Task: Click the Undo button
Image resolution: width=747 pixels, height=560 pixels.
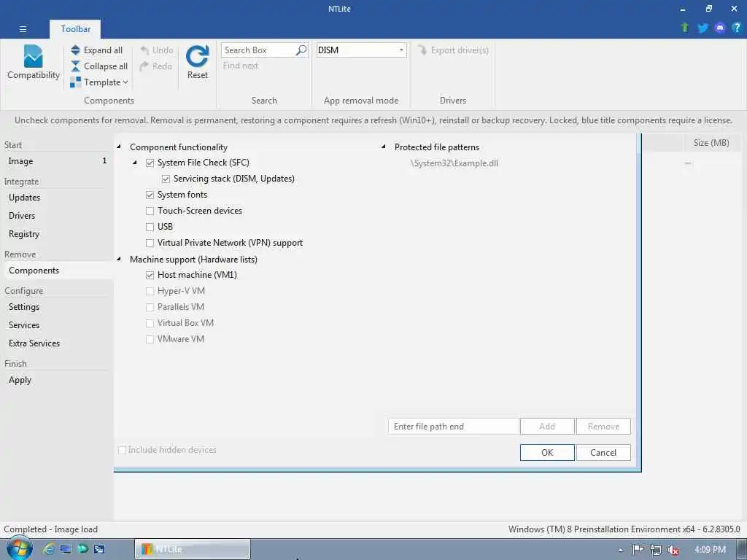Action: [x=157, y=50]
